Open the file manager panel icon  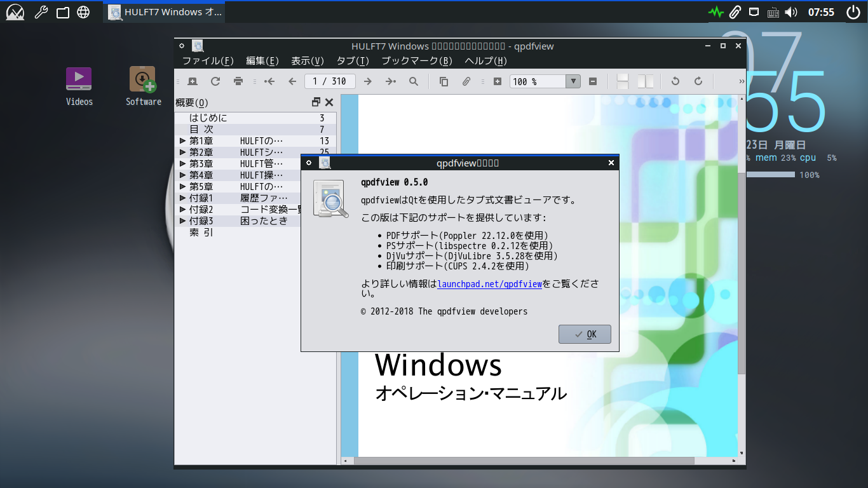coord(62,12)
